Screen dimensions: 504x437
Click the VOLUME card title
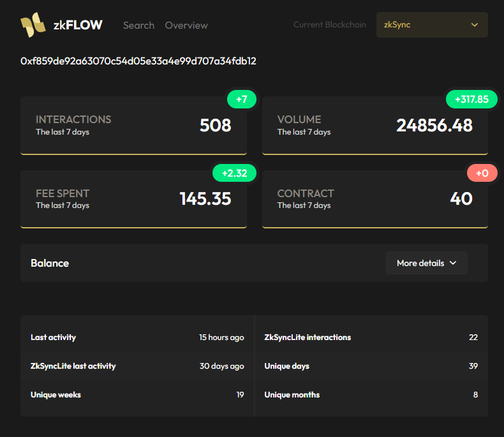click(x=299, y=119)
